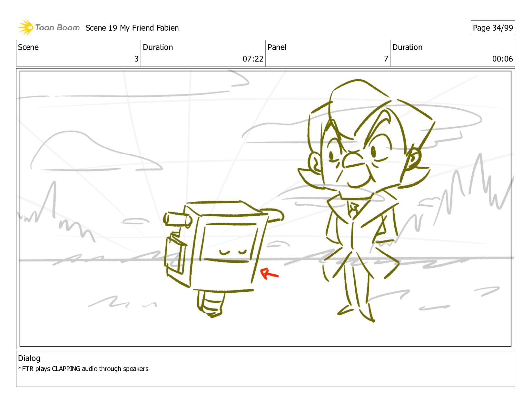This screenshot has height=411, width=532.
Task: Click the Toon Boom logo
Action: 48,27
